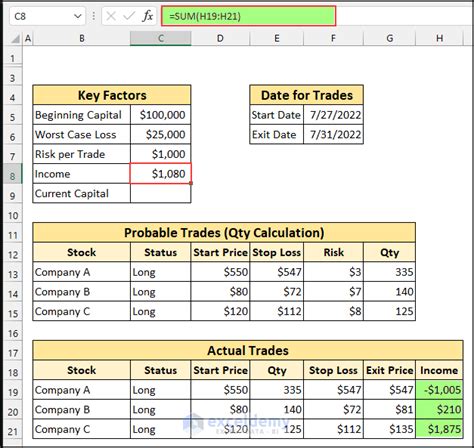This screenshot has height=448, width=474.
Task: Click the Qty header in Probable Trades
Action: [389, 252]
